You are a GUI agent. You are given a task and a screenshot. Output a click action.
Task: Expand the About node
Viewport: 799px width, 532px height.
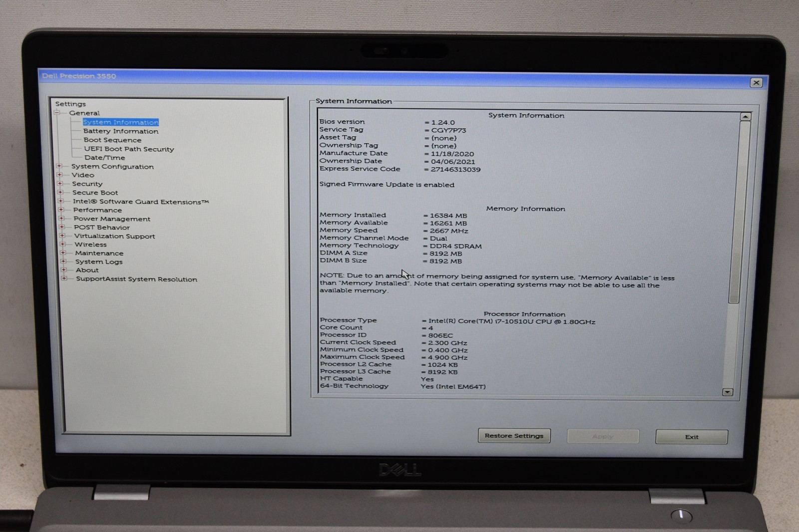63,270
